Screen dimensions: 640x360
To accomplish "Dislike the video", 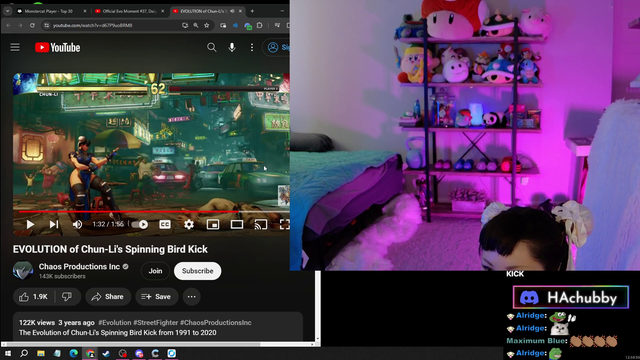I will [x=67, y=297].
